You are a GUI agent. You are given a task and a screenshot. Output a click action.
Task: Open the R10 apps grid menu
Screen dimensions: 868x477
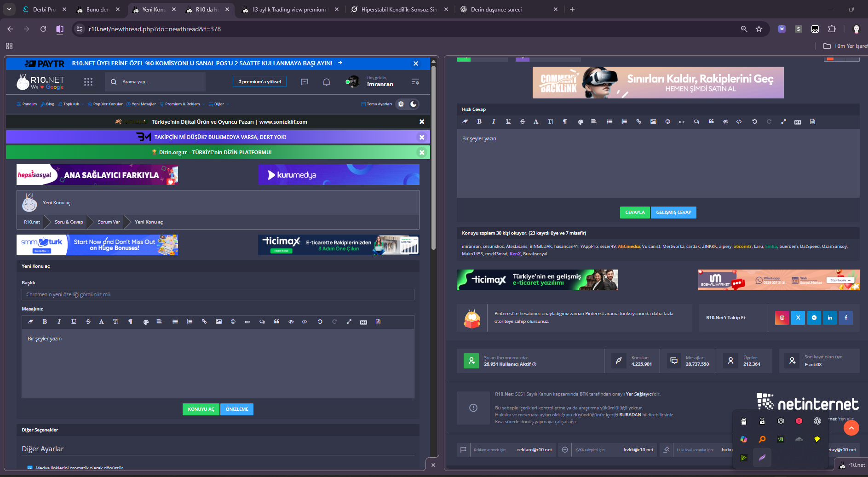point(88,82)
